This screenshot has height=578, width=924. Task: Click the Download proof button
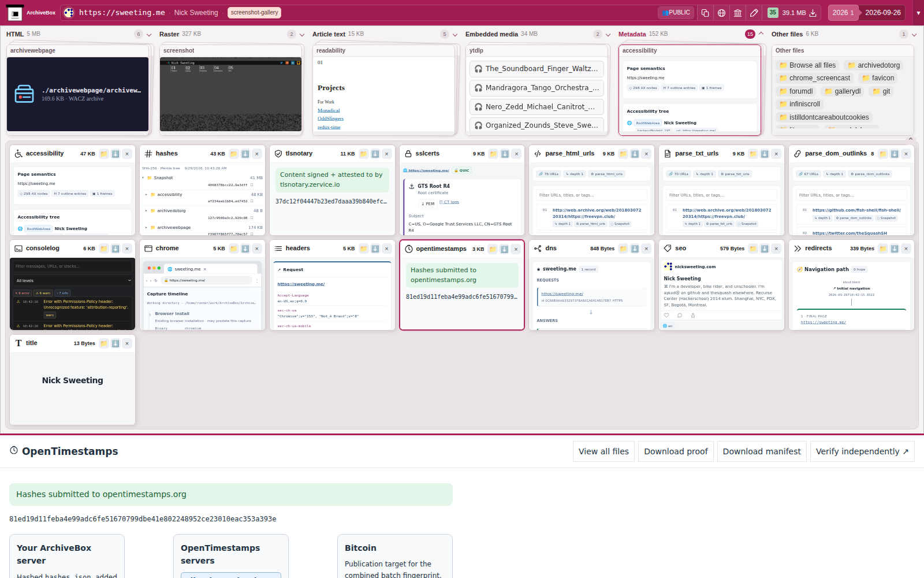pos(676,451)
